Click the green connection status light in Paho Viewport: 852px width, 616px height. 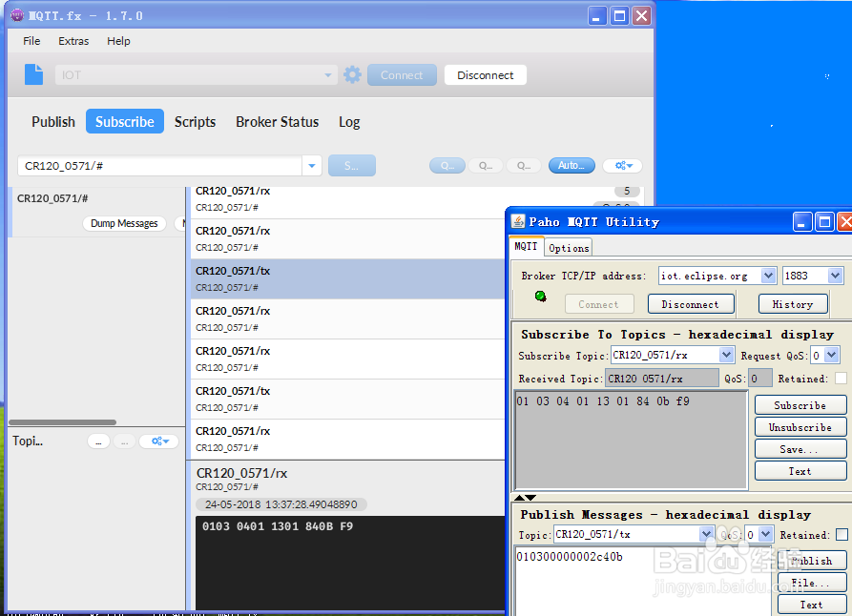point(540,297)
